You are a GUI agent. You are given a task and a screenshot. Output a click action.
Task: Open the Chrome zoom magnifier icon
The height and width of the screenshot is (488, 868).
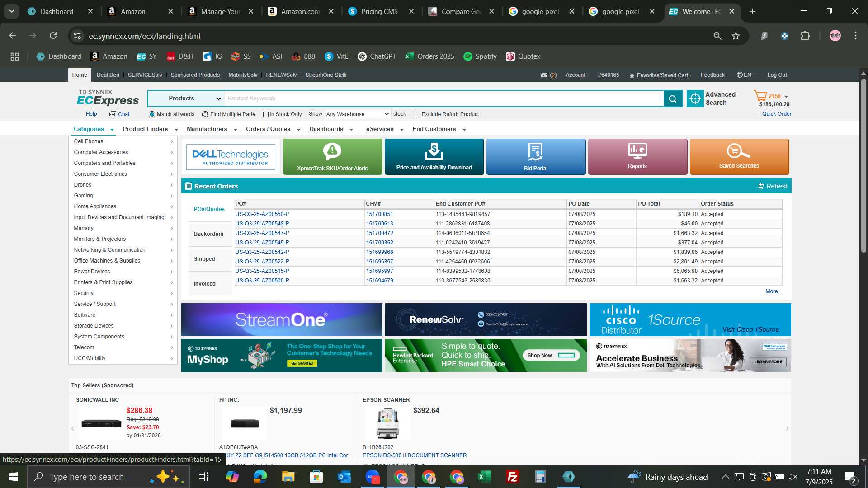pyautogui.click(x=717, y=36)
